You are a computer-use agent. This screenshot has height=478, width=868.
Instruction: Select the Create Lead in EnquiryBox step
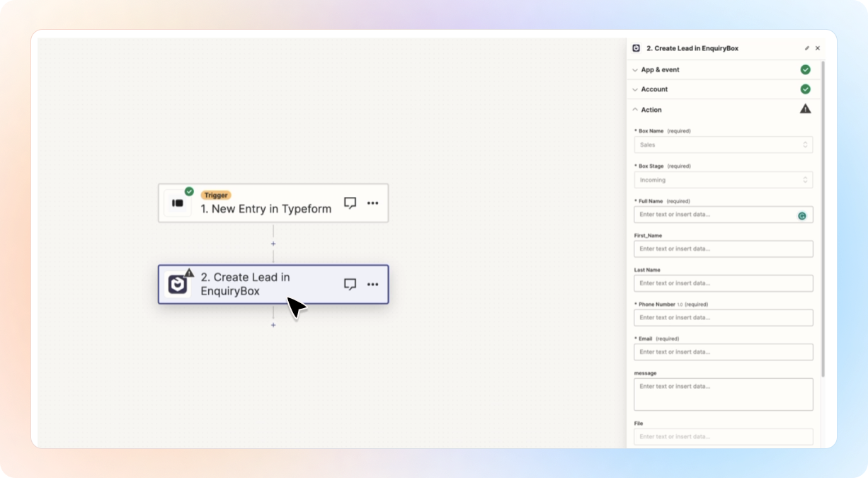pyautogui.click(x=273, y=285)
